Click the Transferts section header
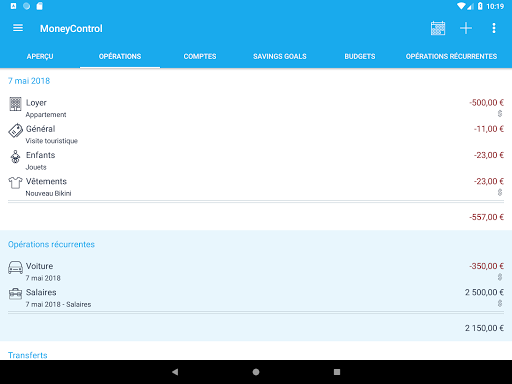The height and width of the screenshot is (384, 512). [x=28, y=355]
